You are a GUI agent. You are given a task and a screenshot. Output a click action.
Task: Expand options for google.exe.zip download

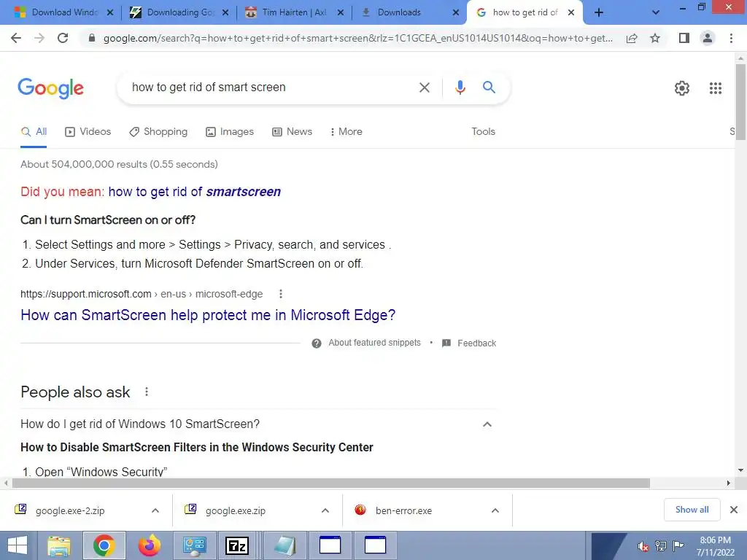[x=325, y=510]
